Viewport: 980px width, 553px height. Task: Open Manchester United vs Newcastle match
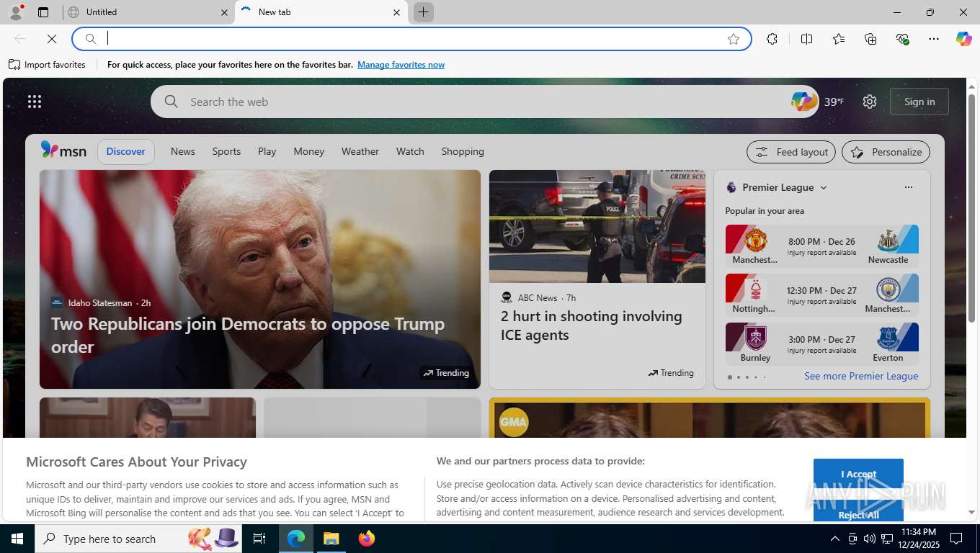[821, 246]
